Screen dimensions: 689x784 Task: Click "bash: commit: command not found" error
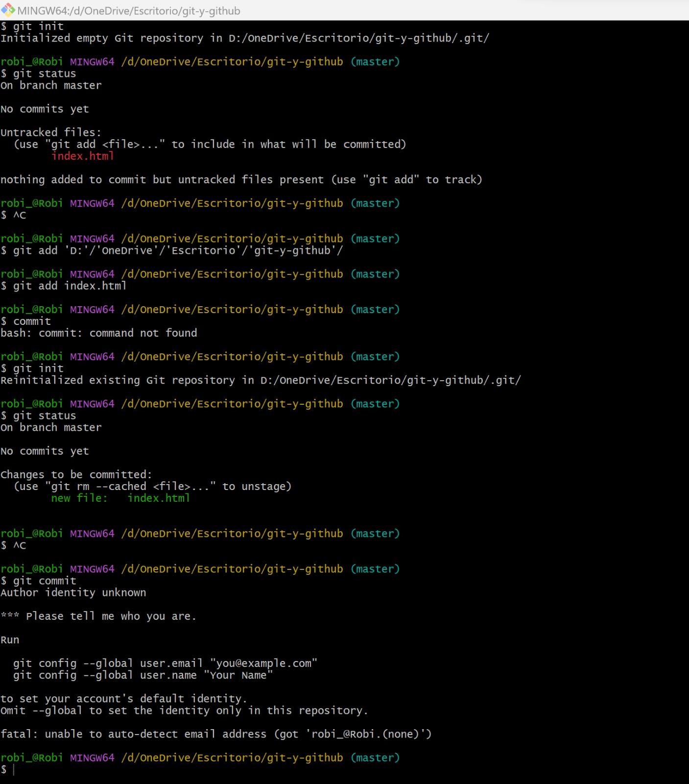(99, 333)
